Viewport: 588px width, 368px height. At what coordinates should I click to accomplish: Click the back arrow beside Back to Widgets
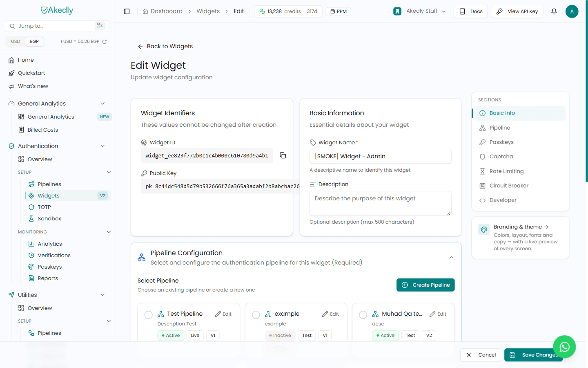tap(140, 47)
